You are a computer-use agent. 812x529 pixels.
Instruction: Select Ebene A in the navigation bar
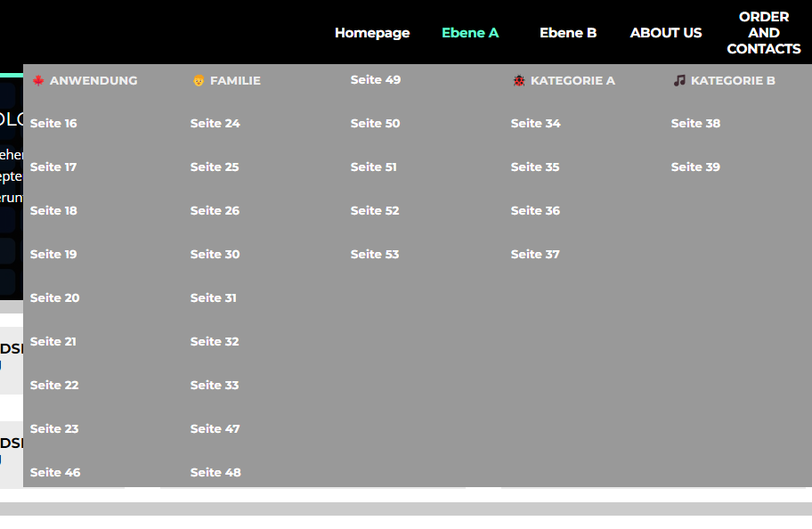click(x=470, y=33)
